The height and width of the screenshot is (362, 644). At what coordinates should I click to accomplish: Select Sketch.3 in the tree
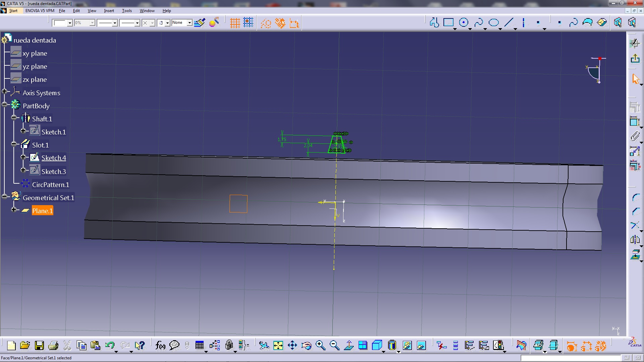click(x=54, y=172)
